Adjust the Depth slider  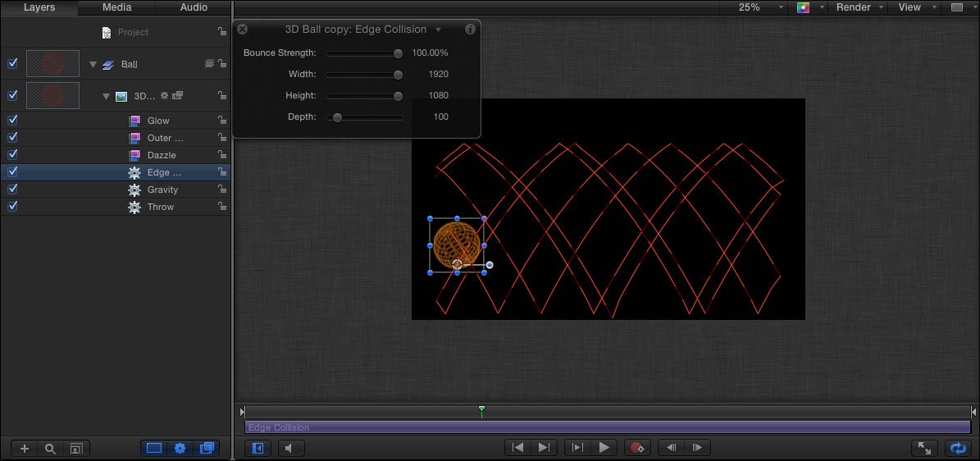coord(337,117)
